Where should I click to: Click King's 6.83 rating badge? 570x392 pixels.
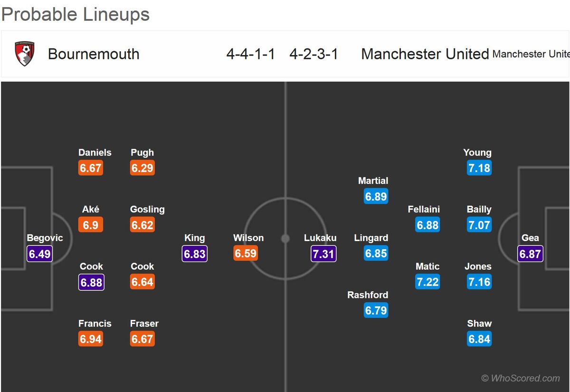tap(194, 253)
